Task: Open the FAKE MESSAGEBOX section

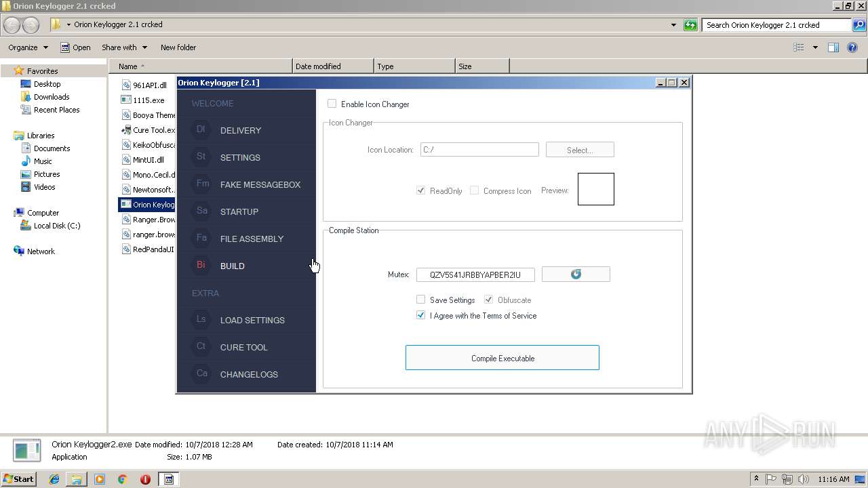Action: [x=260, y=184]
